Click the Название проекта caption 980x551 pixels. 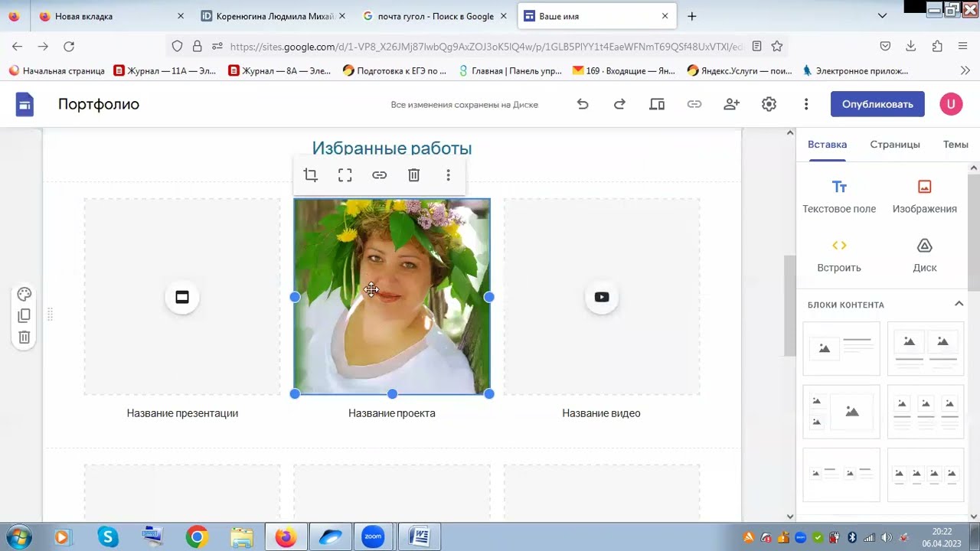392,413
